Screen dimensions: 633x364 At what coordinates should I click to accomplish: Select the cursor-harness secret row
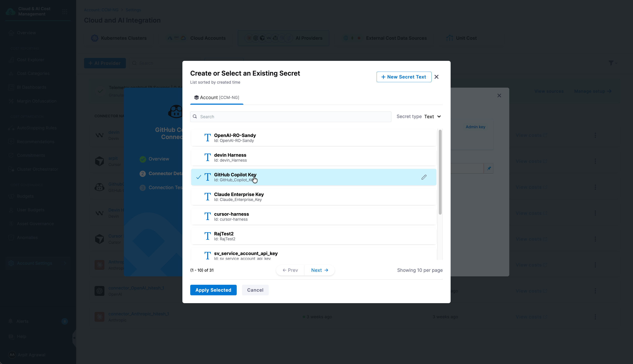click(x=314, y=216)
